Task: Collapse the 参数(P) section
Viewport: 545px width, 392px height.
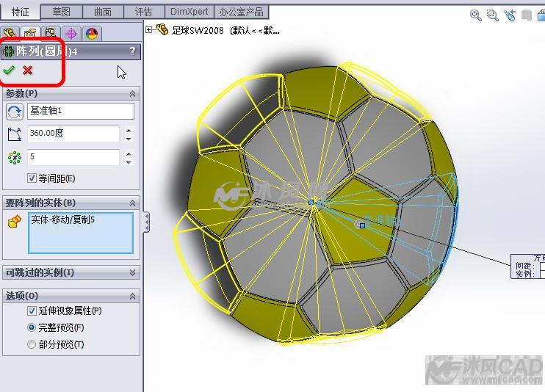Action: coord(132,94)
